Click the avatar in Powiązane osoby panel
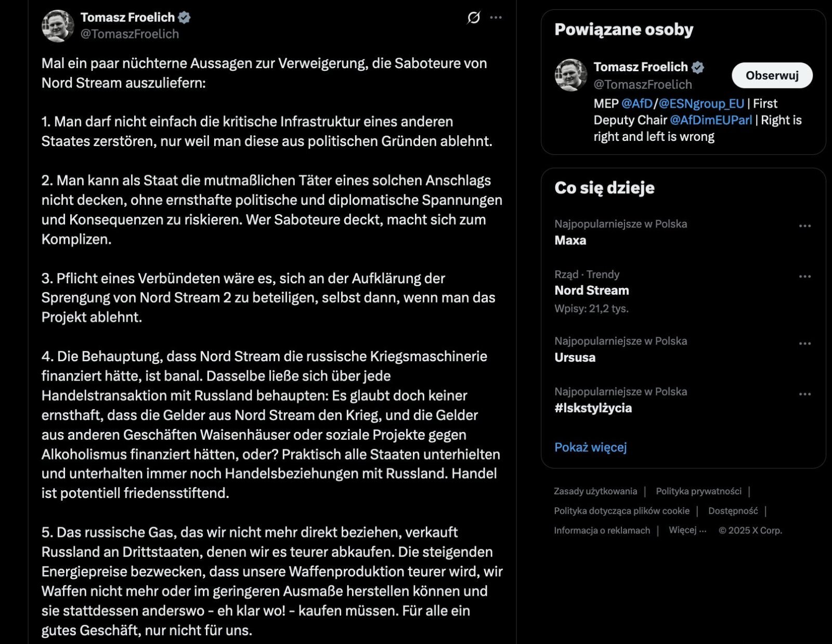The height and width of the screenshot is (644, 832). pos(571,75)
